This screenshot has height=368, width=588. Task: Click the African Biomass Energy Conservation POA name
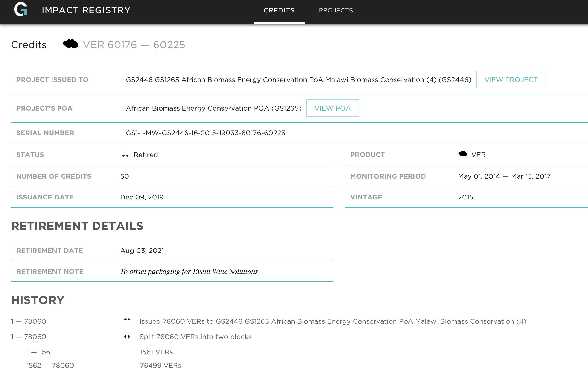[213, 108]
